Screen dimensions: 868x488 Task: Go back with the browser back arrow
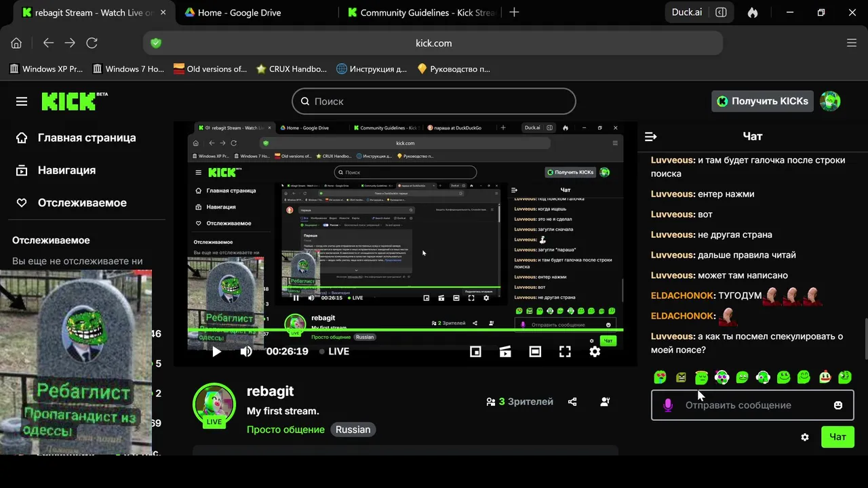tap(48, 43)
